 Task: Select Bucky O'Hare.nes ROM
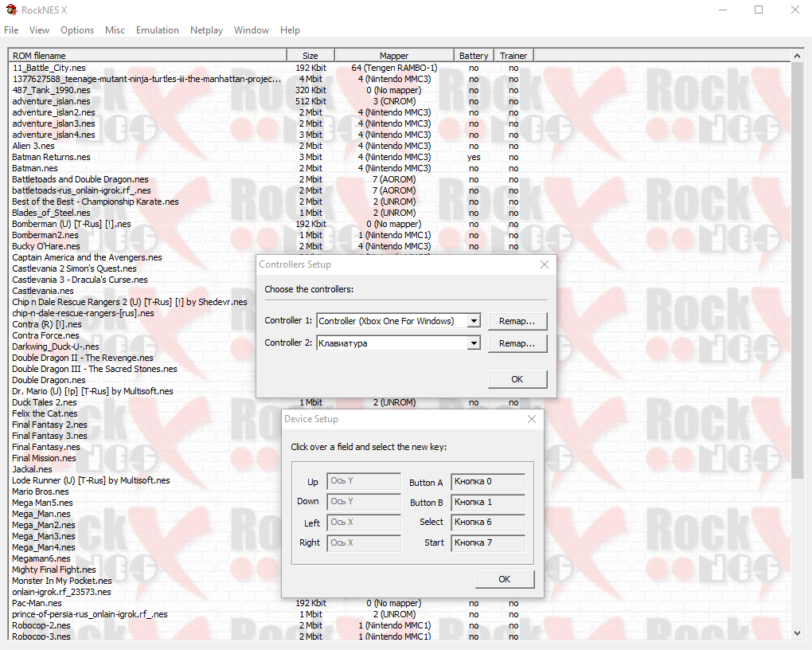(46, 246)
